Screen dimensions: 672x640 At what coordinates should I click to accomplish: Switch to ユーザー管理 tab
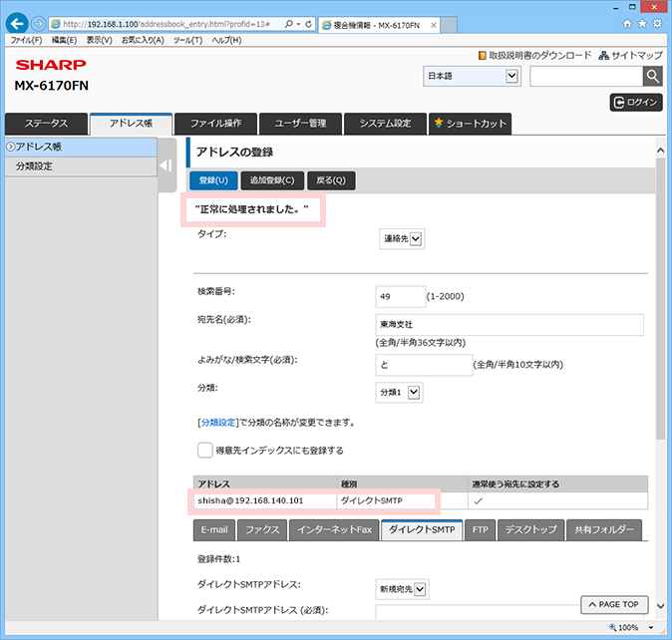[x=300, y=124]
